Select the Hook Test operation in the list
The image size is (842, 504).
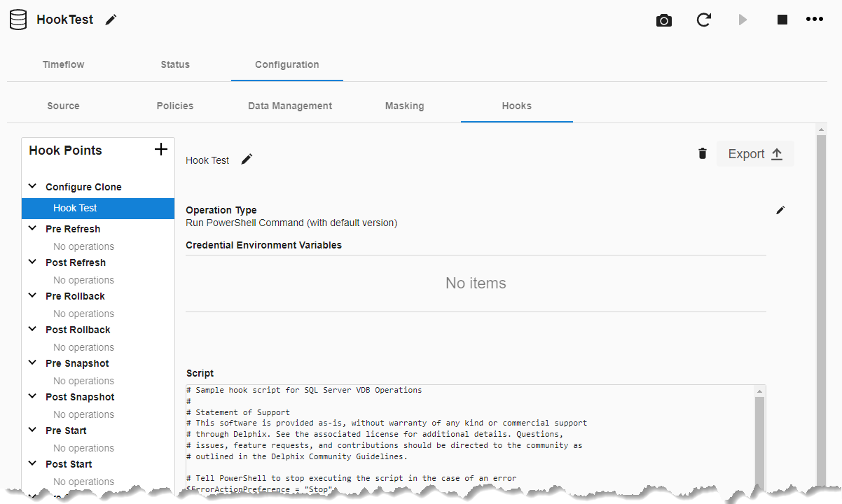coord(98,208)
